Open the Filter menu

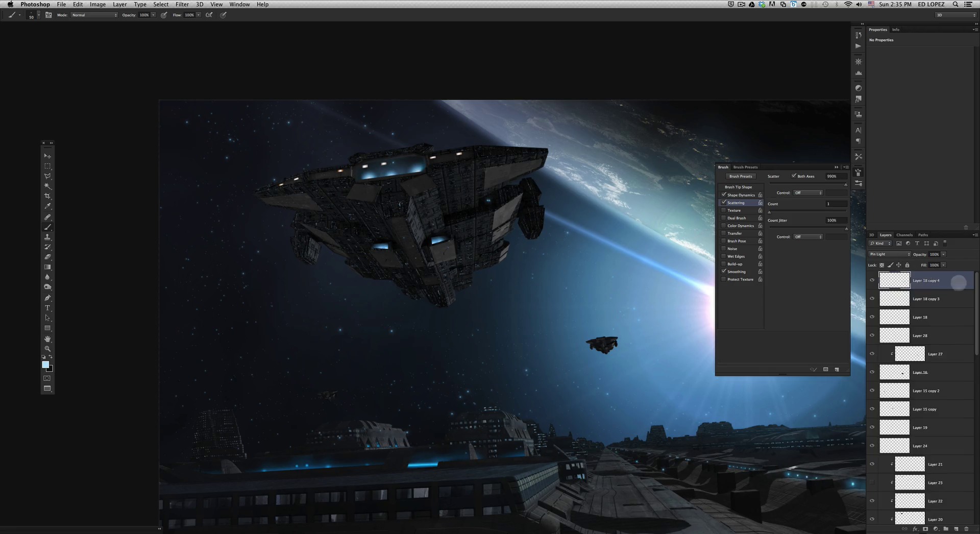[182, 4]
